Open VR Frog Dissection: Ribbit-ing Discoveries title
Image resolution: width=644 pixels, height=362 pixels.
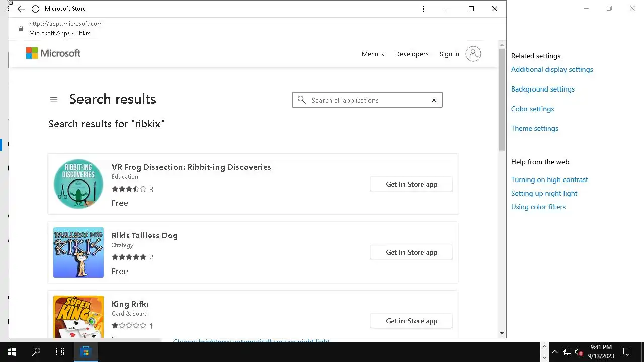coord(191,167)
